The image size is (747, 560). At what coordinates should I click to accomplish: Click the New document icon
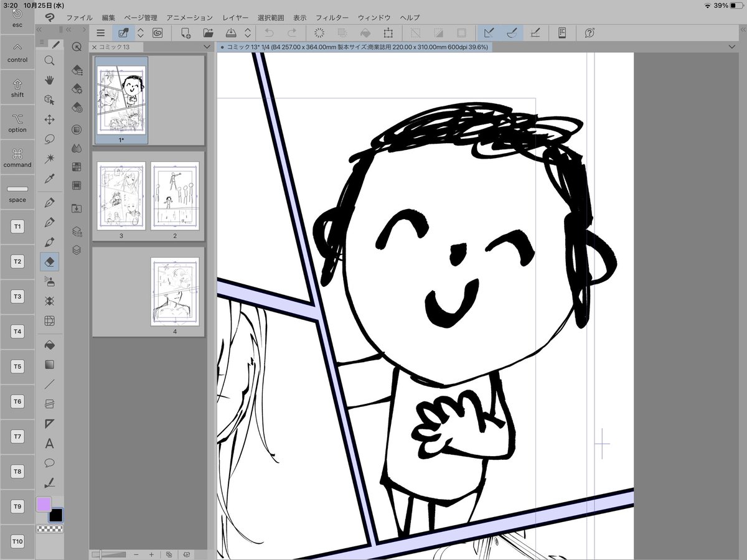(x=186, y=33)
